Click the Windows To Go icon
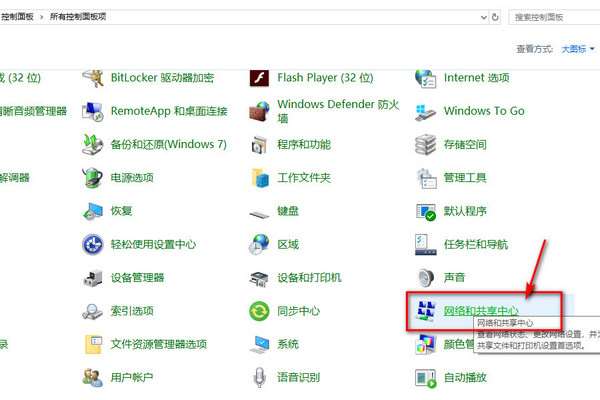The height and width of the screenshot is (400, 600). click(426, 111)
